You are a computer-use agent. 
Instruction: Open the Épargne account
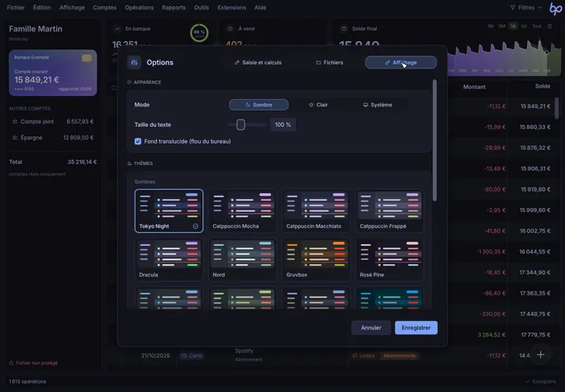click(53, 138)
